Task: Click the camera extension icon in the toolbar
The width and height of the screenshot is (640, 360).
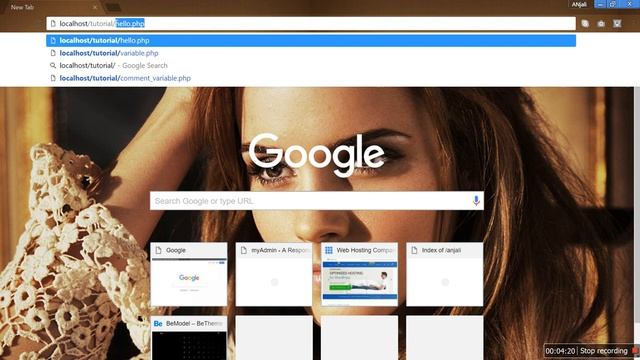Action: point(601,24)
